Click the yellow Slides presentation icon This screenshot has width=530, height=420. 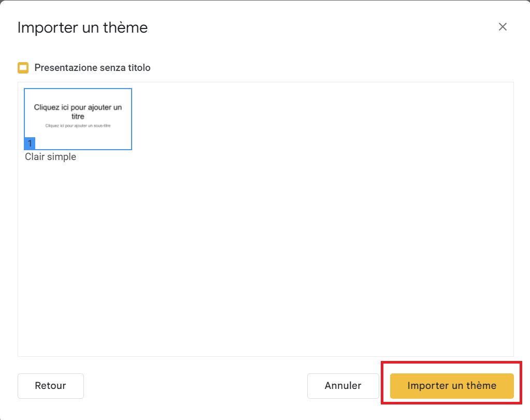pos(23,68)
